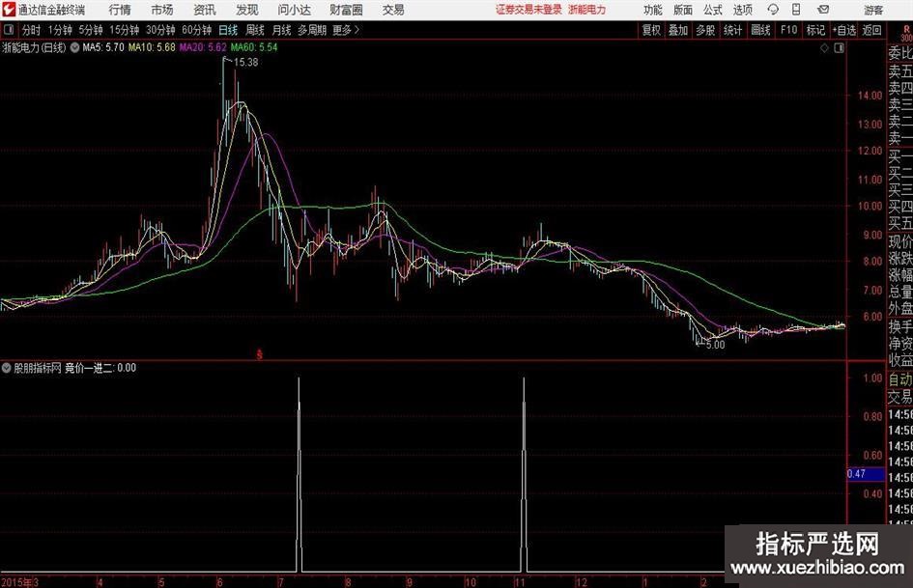
Task: Click the 游客 user account label
Action: (x=873, y=10)
